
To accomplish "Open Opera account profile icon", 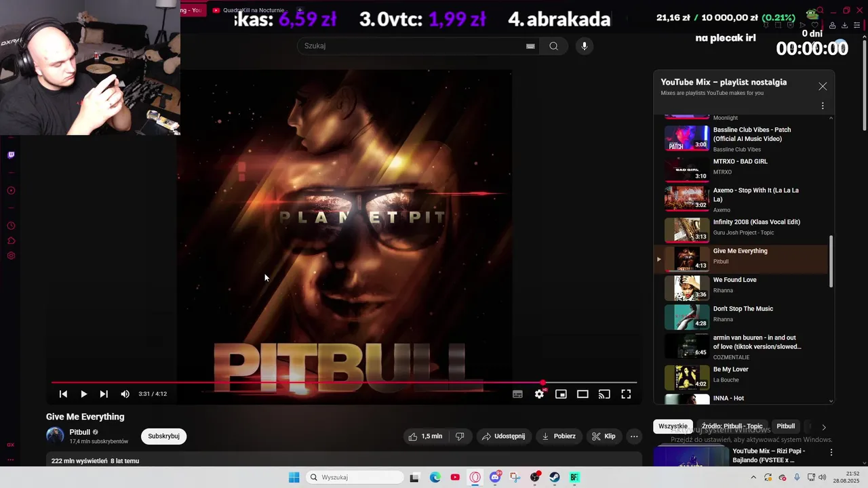I will tap(832, 26).
